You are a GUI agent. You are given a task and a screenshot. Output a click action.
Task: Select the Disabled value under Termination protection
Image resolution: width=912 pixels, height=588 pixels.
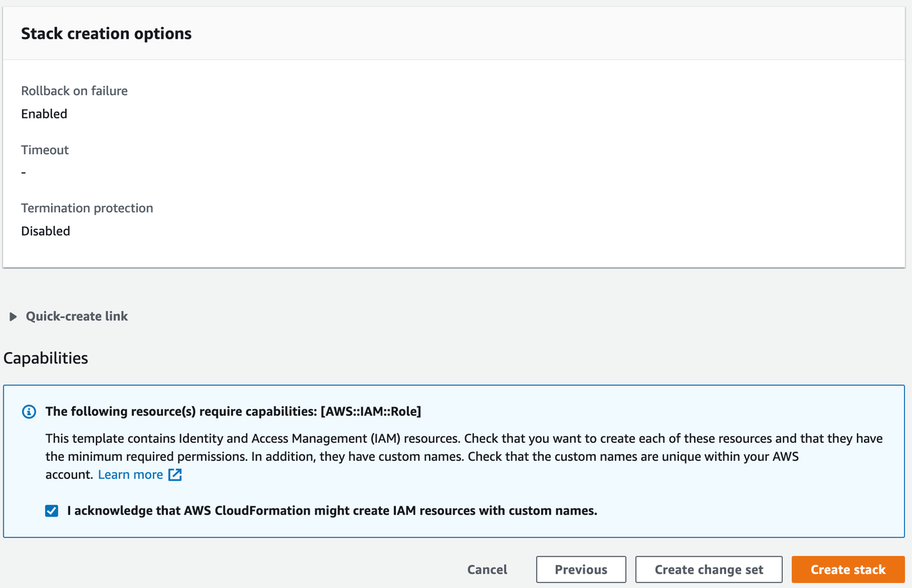[x=45, y=231]
